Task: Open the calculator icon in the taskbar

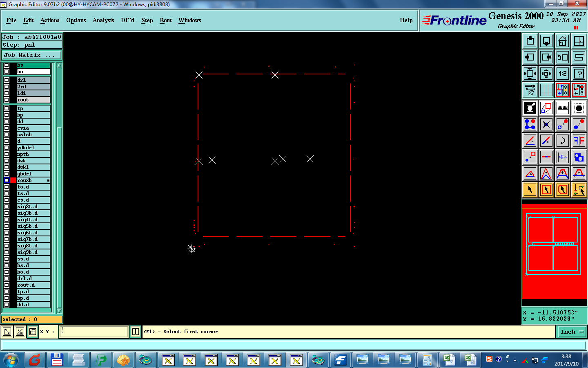Action: [427, 360]
